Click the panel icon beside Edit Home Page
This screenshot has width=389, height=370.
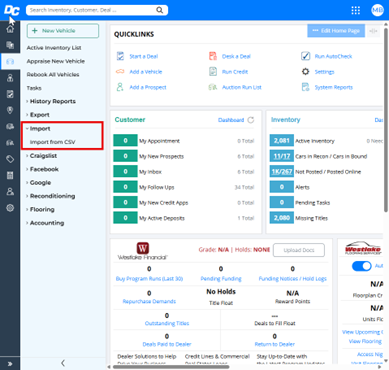click(x=373, y=31)
